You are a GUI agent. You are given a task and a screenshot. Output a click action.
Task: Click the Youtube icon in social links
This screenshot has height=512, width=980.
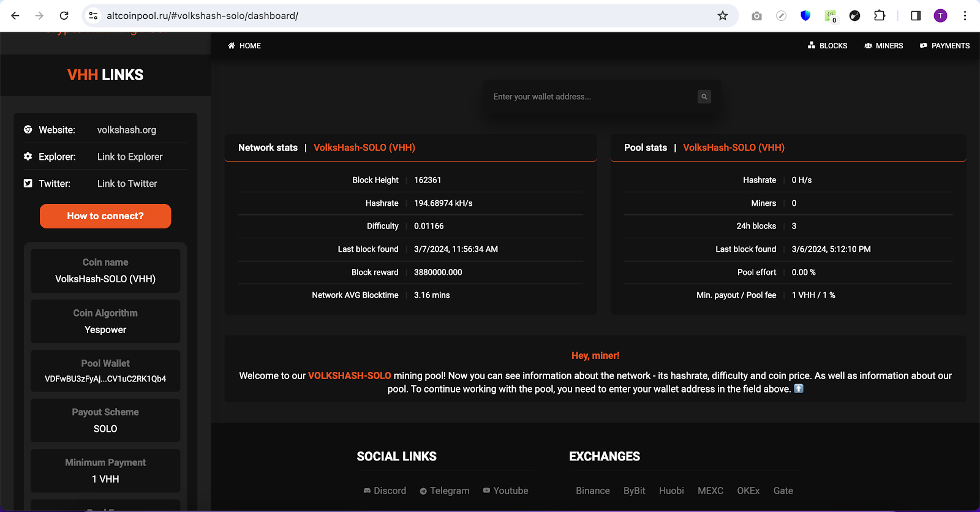[486, 491]
